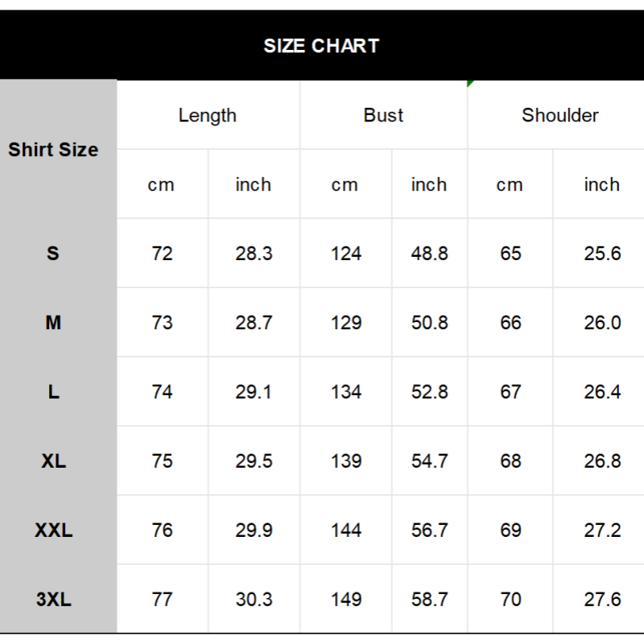Click the 129 cm bust cell

345,323
